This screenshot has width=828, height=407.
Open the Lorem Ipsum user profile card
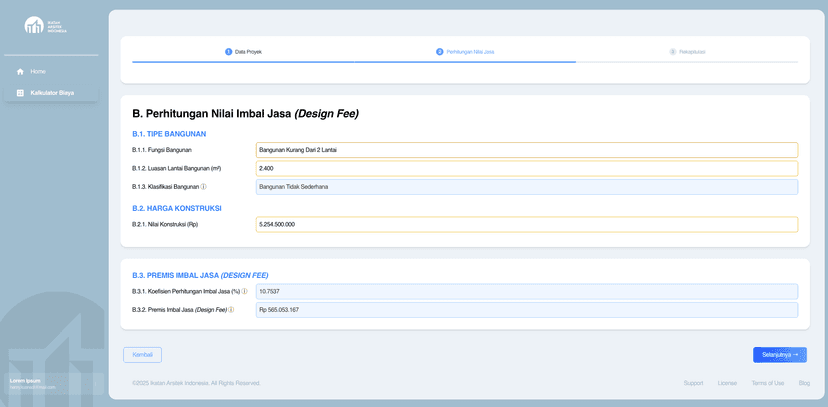click(x=54, y=384)
